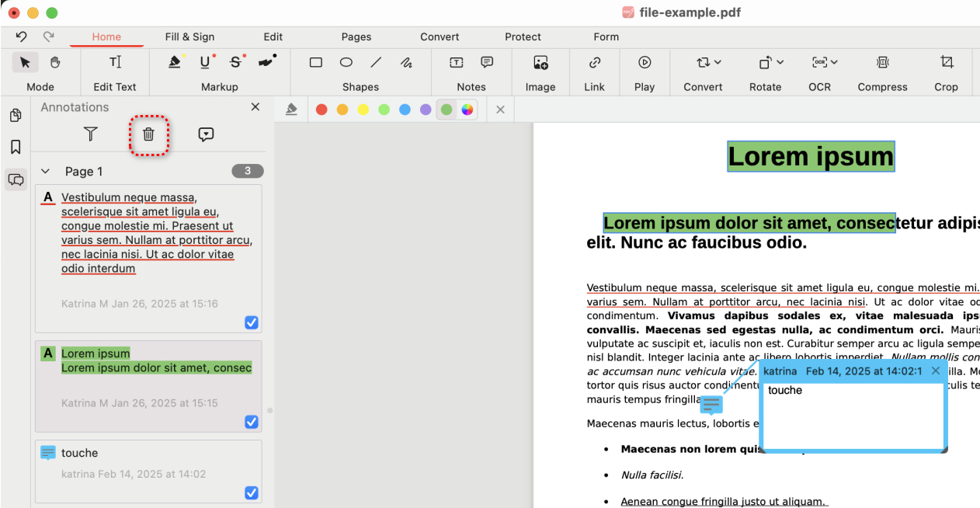Expand the Rotate dropdown menu

[x=780, y=62]
